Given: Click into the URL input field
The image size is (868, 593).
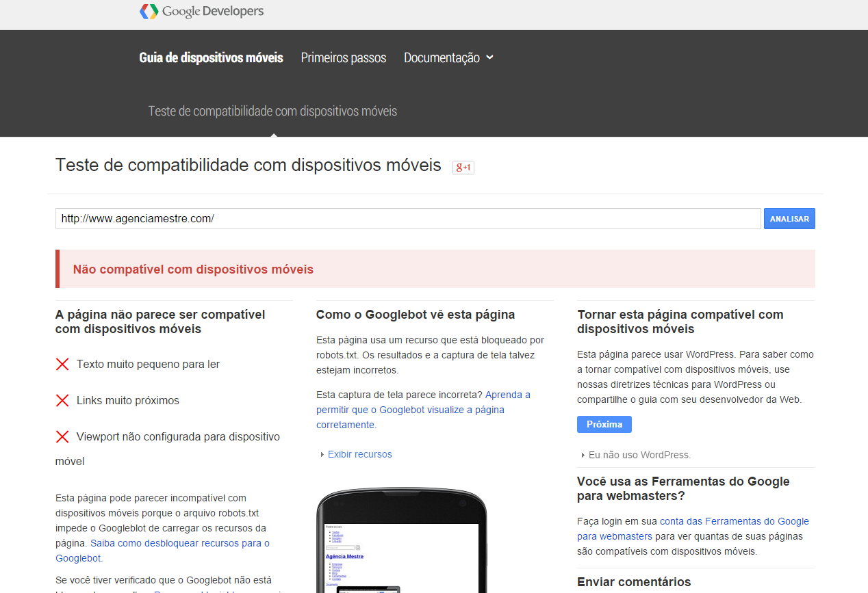Looking at the screenshot, I should (407, 219).
